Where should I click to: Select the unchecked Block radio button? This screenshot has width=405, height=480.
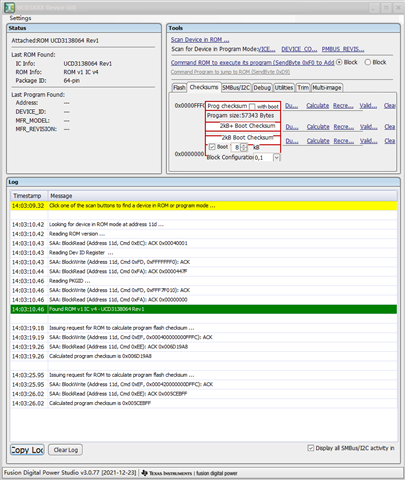pos(368,62)
